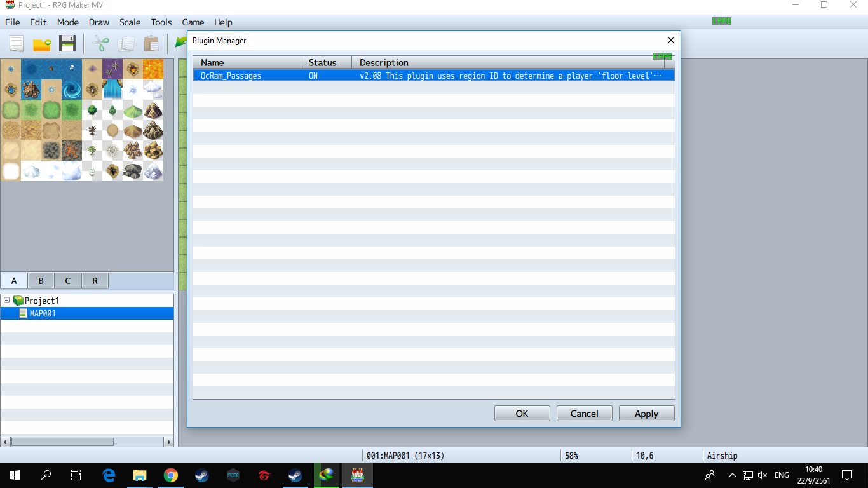Pick the lava tile in the palette

(153, 69)
